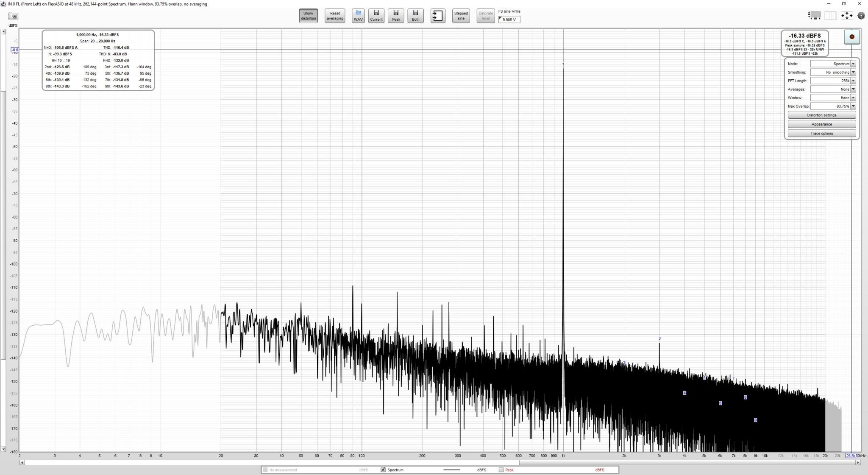
Task: Open the Window type dropdown
Action: click(x=833, y=98)
